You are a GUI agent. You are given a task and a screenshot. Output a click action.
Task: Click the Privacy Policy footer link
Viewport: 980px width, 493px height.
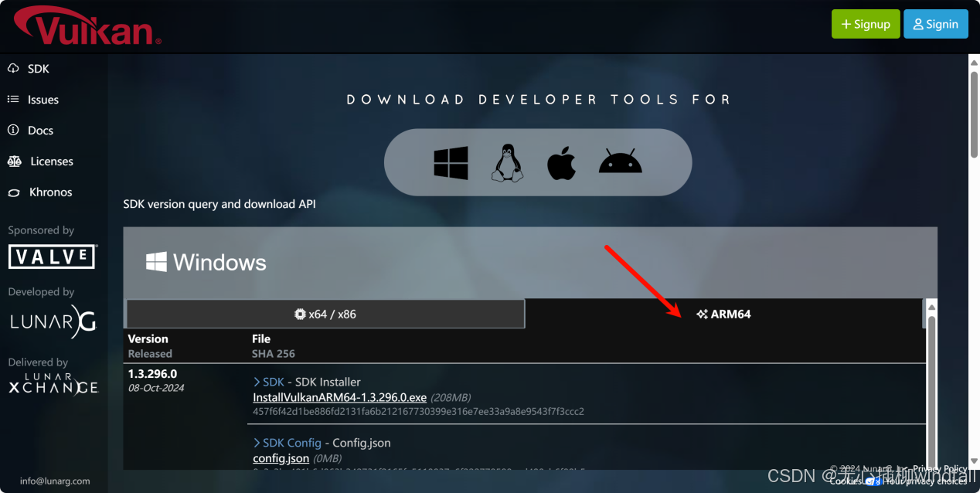pos(940,468)
